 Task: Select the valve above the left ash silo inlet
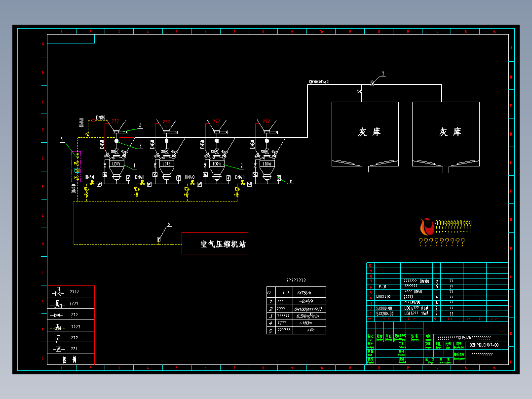pos(360,91)
